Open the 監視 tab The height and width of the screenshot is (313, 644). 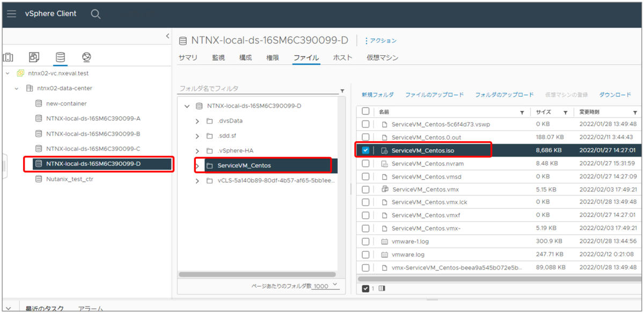218,58
